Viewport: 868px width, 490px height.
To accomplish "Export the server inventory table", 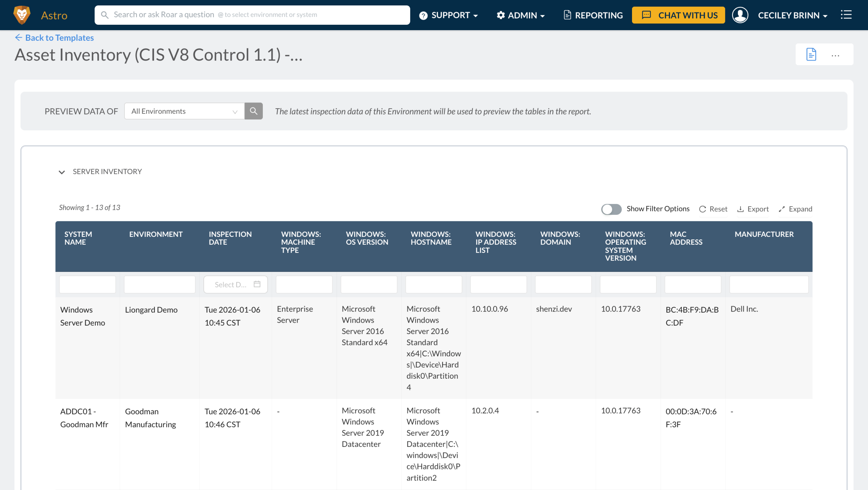I will (753, 209).
